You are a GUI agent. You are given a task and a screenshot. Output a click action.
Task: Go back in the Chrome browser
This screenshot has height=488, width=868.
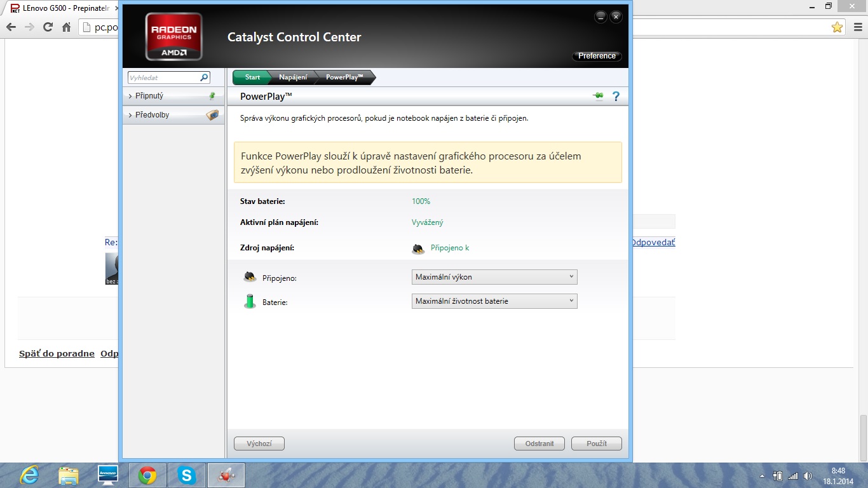[x=11, y=27]
